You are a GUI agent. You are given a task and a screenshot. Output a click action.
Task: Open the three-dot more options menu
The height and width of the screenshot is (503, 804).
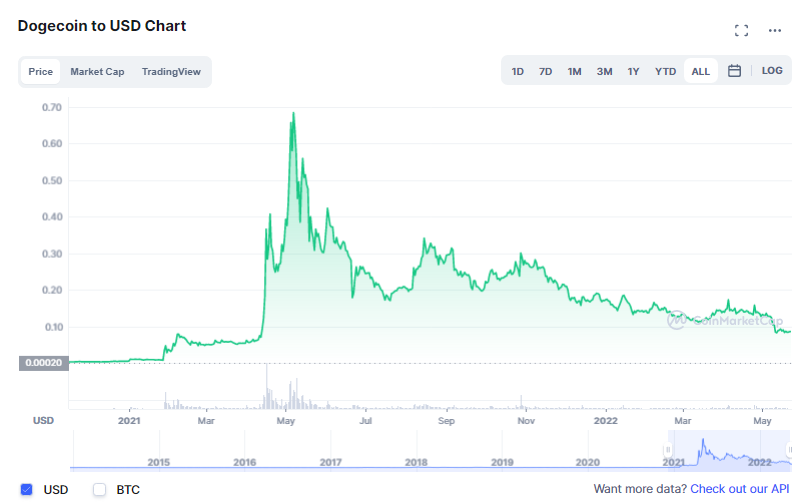tap(775, 31)
